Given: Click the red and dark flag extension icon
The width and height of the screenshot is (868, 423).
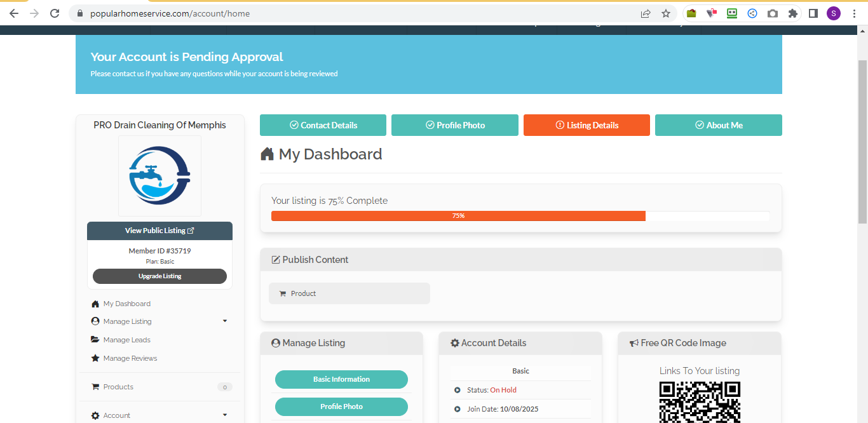Looking at the screenshot, I should [712, 13].
